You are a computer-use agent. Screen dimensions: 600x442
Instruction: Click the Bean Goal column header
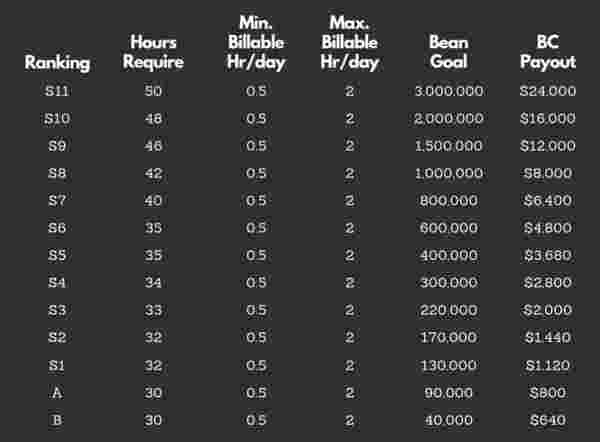(x=448, y=52)
